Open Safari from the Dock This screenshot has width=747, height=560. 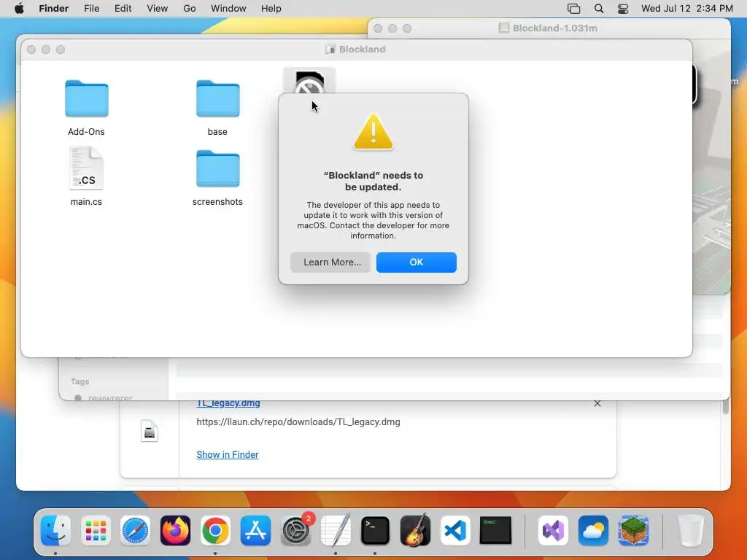pos(135,530)
